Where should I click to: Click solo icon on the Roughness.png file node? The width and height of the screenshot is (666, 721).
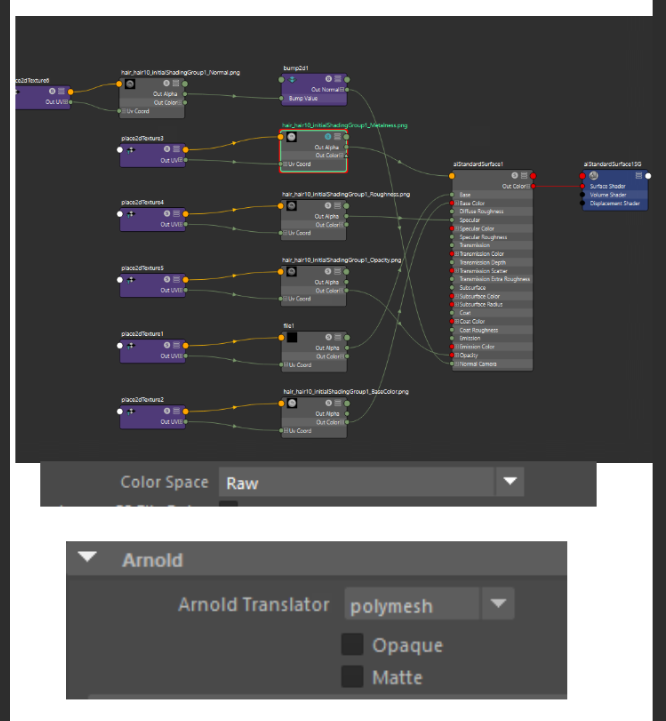pos(328,206)
